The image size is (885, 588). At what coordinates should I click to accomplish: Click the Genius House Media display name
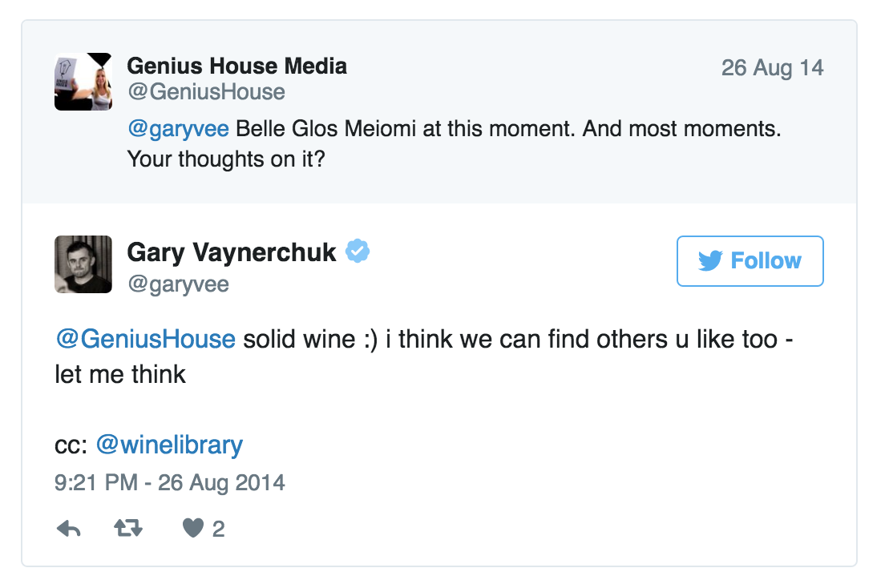(x=236, y=66)
